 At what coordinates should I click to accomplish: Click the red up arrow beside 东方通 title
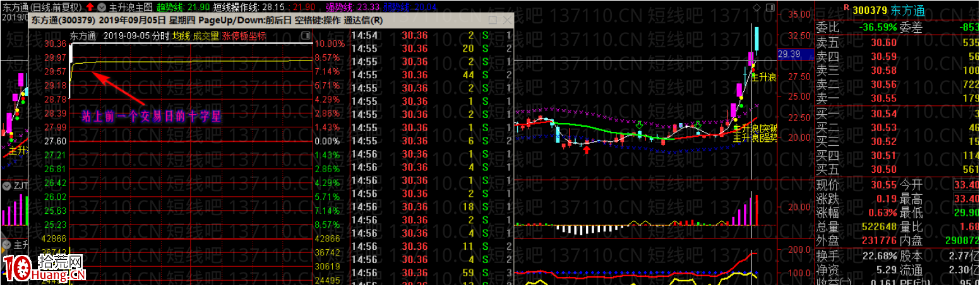coord(90,7)
